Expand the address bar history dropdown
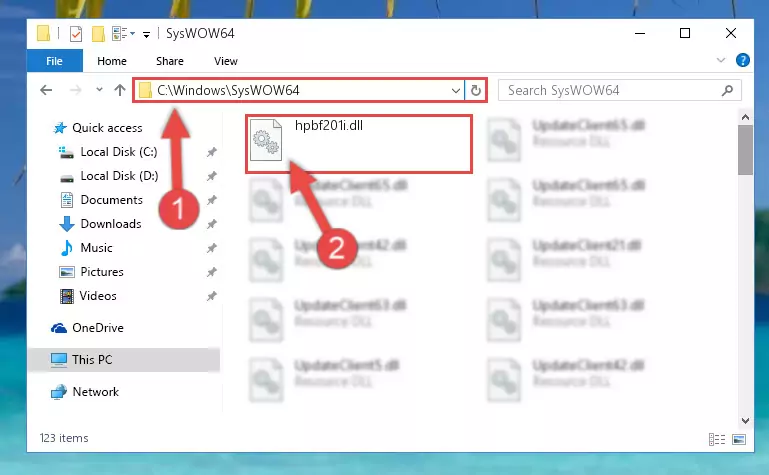 pyautogui.click(x=456, y=91)
